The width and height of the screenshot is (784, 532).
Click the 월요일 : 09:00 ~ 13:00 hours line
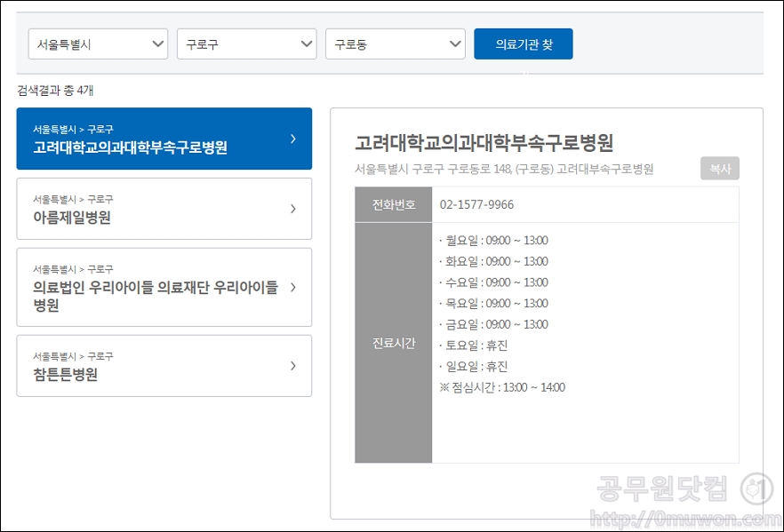tap(493, 241)
